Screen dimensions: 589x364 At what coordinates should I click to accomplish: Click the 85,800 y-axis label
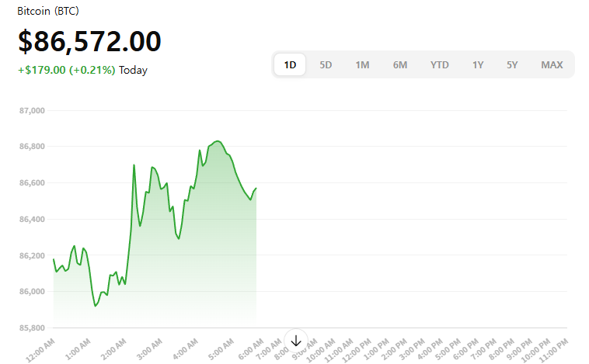pyautogui.click(x=31, y=328)
